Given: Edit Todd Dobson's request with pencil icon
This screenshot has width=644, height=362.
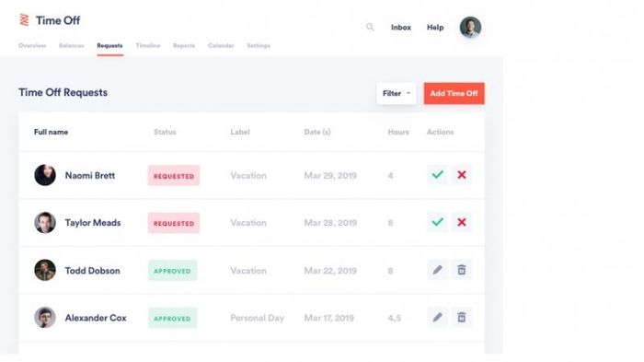Looking at the screenshot, I should coord(437,270).
